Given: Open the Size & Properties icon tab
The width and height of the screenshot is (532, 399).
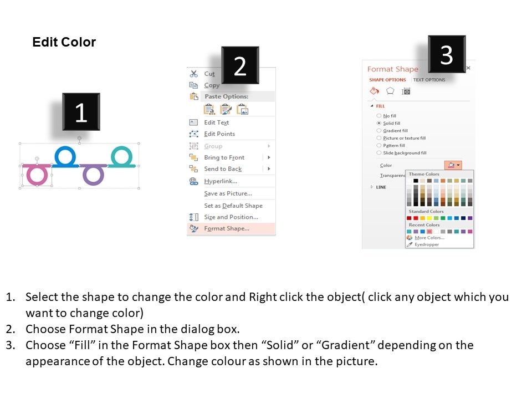Looking at the screenshot, I should pyautogui.click(x=406, y=91).
